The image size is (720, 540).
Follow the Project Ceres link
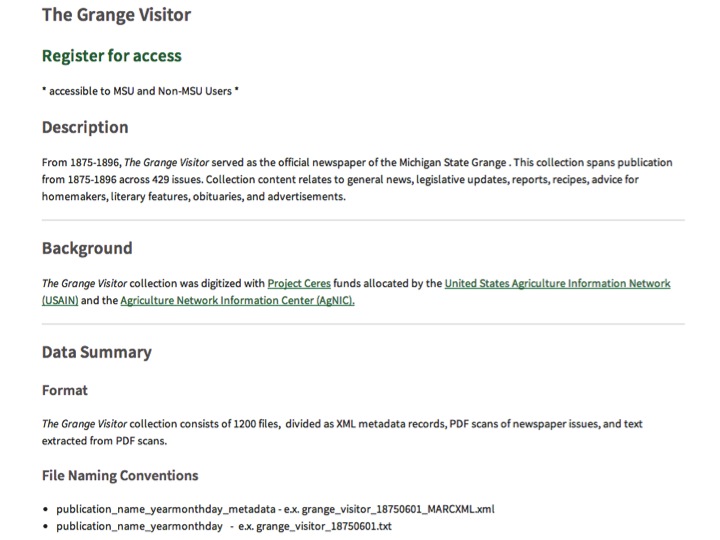coord(299,283)
